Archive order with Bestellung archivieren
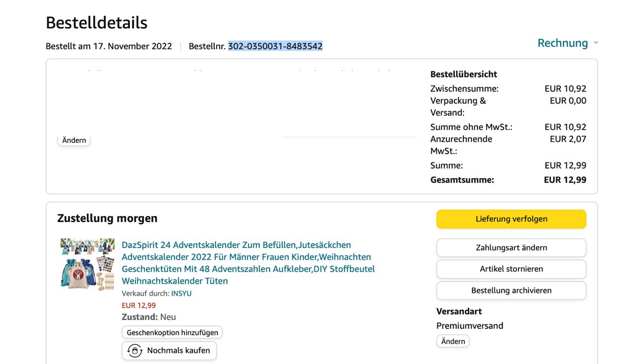 (511, 291)
